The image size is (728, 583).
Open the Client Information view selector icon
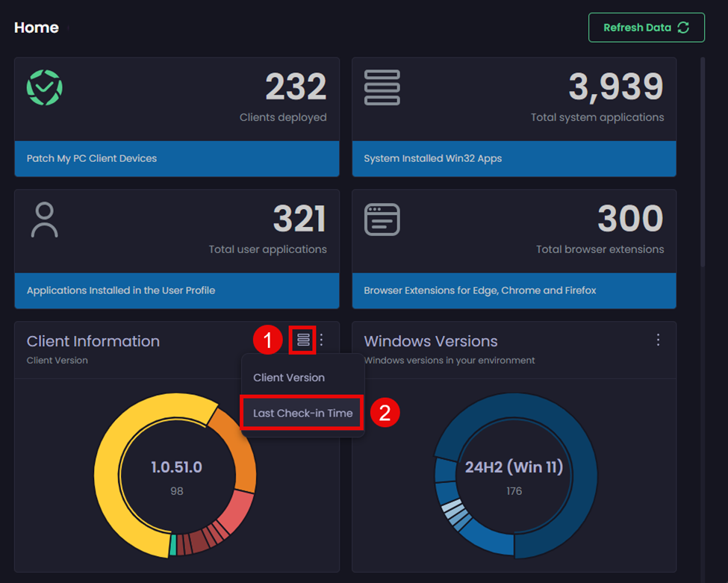[x=303, y=340]
